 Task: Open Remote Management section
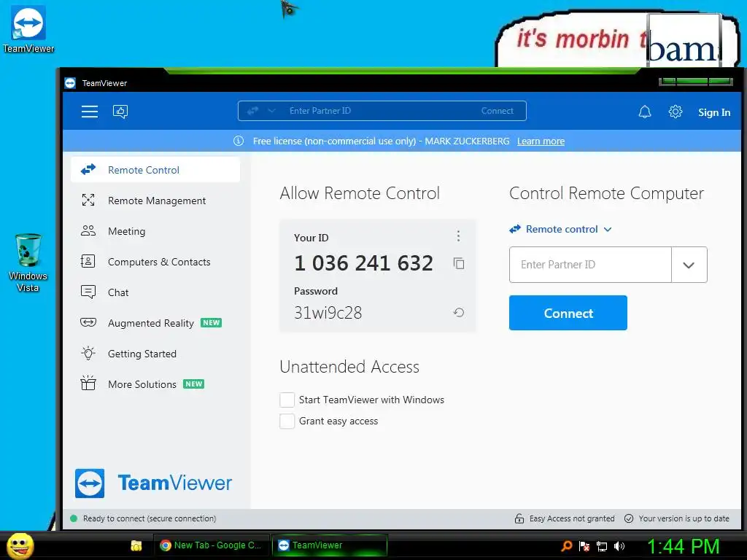pyautogui.click(x=155, y=201)
